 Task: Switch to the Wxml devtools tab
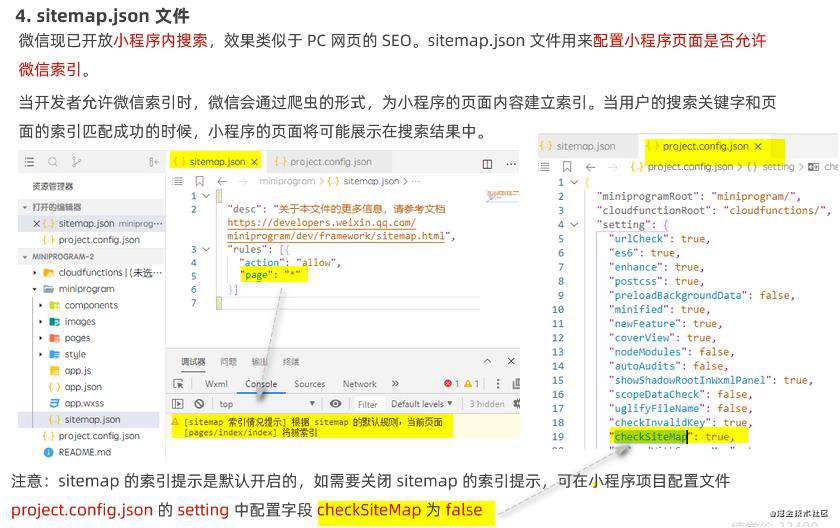click(x=216, y=383)
